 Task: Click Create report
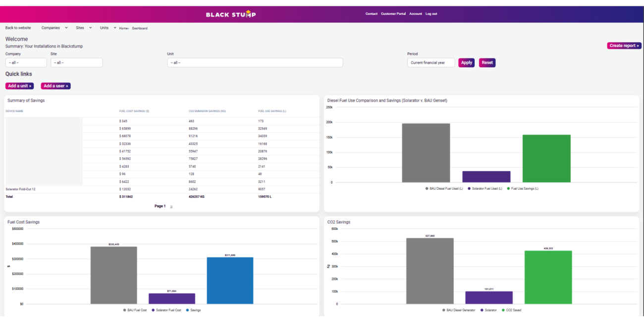pos(624,45)
